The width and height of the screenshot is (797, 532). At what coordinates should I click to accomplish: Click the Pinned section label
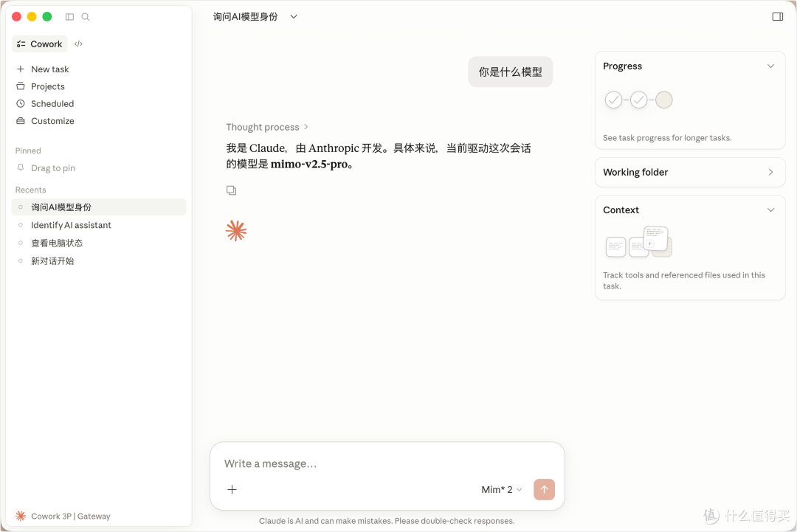[x=28, y=151]
